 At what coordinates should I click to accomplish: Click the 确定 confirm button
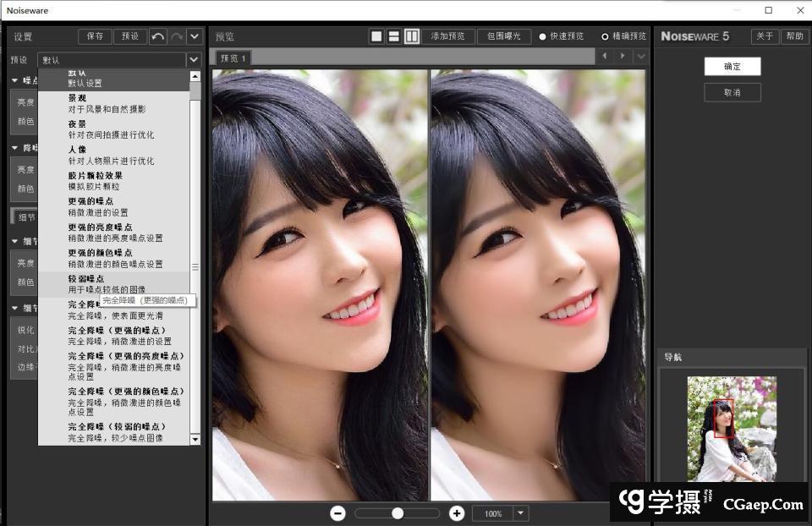(732, 67)
